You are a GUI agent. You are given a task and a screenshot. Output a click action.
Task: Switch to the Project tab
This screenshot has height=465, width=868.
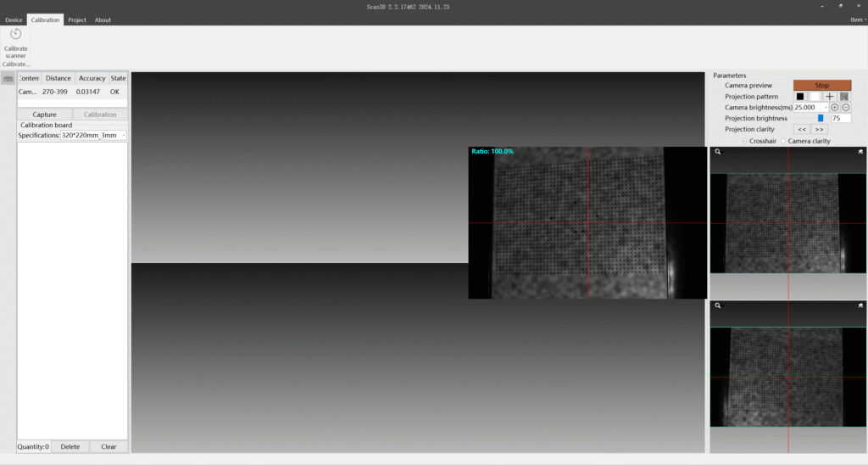coord(77,20)
